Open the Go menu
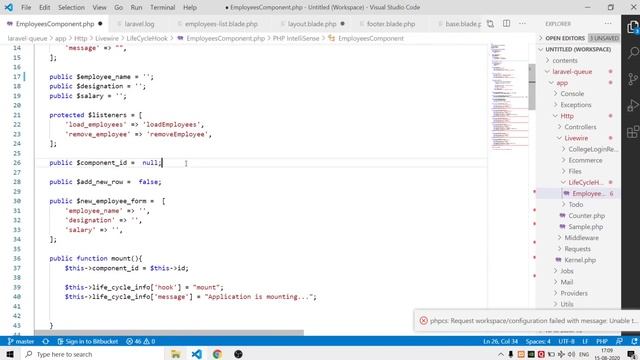640x360 pixels. point(118,7)
